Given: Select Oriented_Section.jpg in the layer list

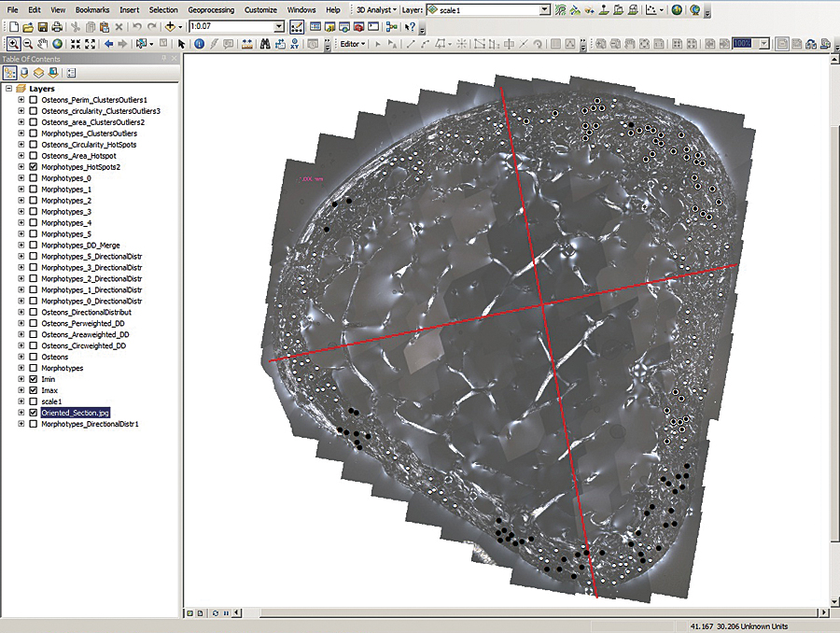Looking at the screenshot, I should tap(76, 413).
